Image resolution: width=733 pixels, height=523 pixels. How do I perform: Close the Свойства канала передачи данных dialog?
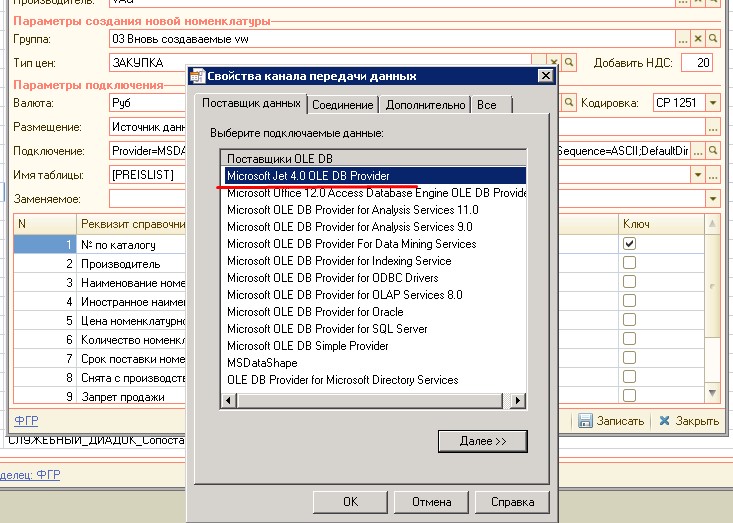pyautogui.click(x=546, y=76)
